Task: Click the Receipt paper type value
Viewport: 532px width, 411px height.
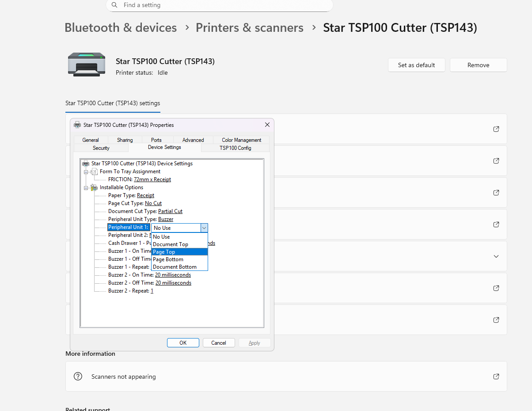Action: (145, 195)
